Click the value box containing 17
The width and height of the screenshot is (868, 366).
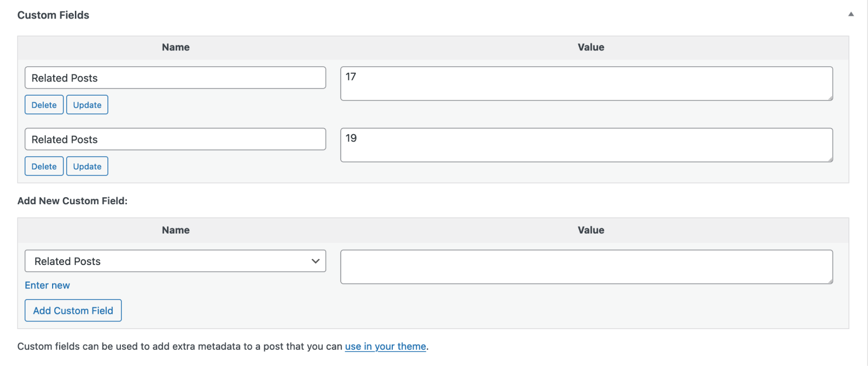(586, 84)
